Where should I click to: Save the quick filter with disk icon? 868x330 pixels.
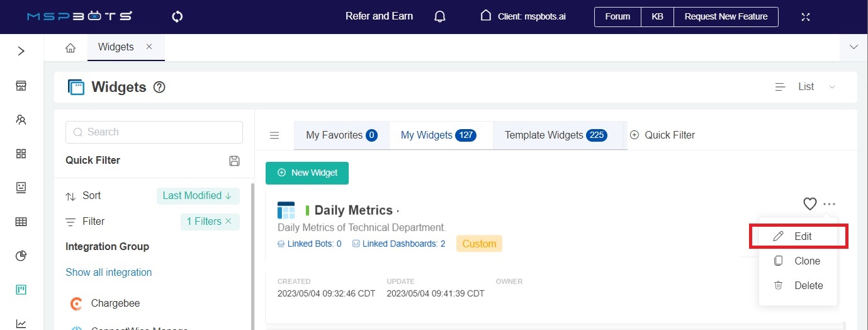[x=234, y=161]
